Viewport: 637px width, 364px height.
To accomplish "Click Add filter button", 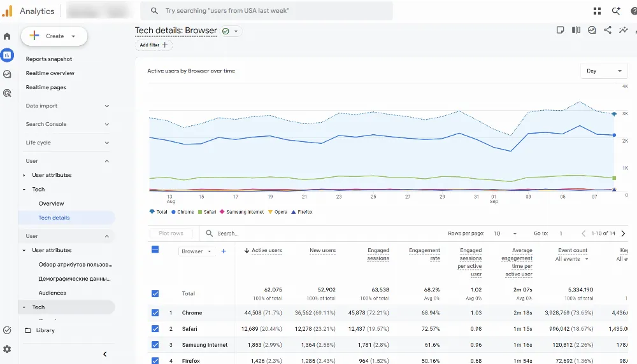I will point(154,45).
